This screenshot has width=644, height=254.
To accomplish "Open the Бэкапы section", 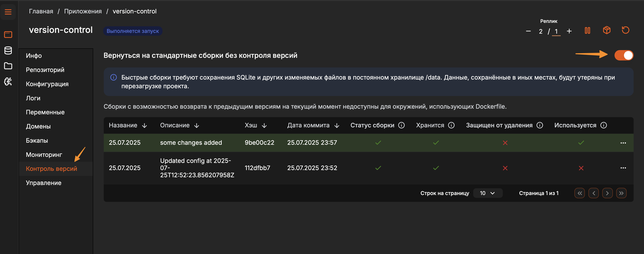I will pos(37,140).
